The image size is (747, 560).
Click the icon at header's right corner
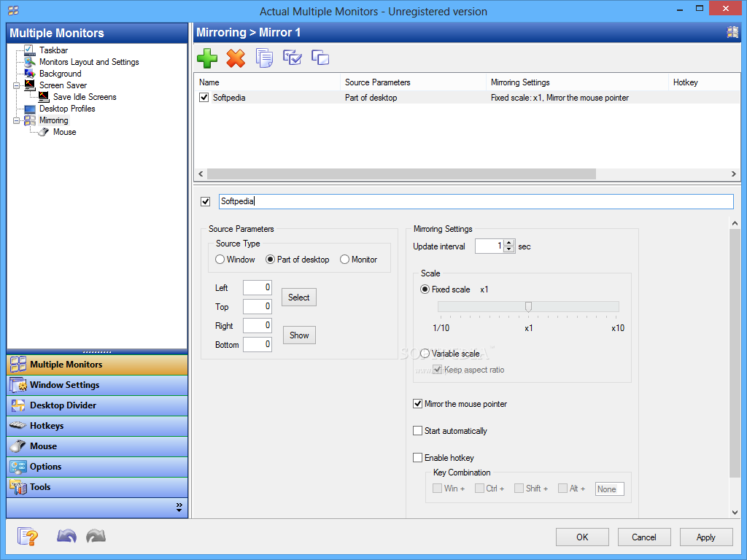(732, 32)
